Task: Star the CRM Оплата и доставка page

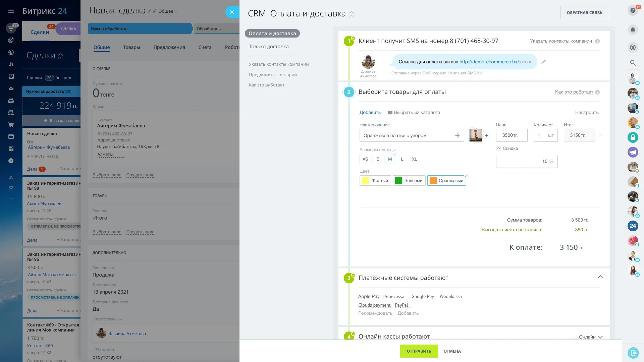Action: (352, 14)
